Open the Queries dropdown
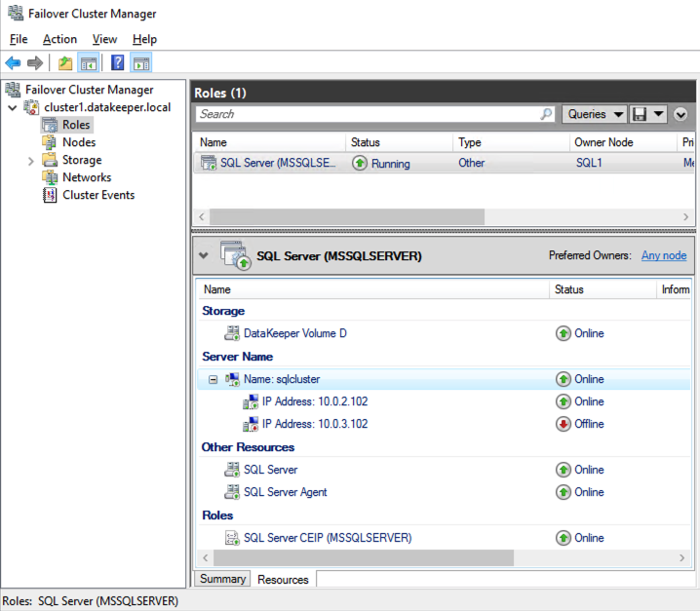 click(594, 114)
